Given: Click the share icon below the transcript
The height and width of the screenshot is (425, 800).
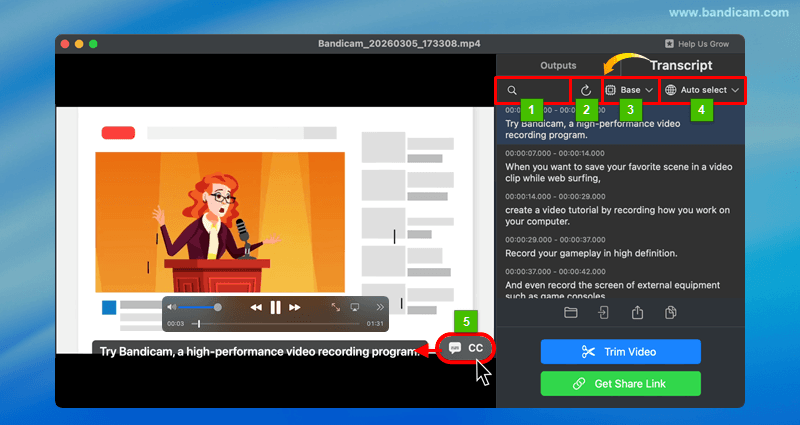Looking at the screenshot, I should [x=637, y=313].
